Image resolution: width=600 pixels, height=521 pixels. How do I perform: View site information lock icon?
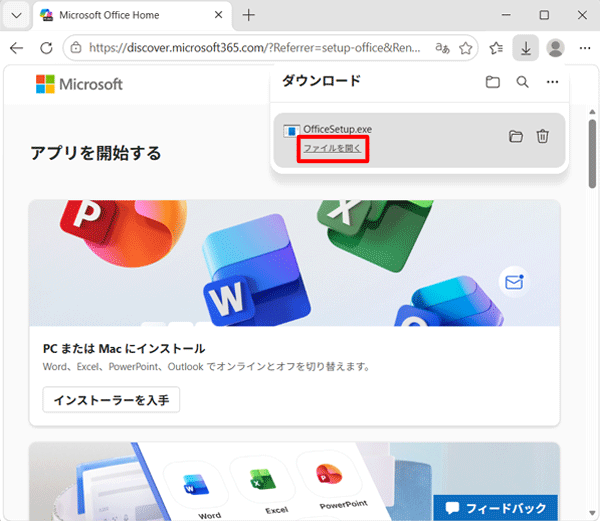point(76,48)
